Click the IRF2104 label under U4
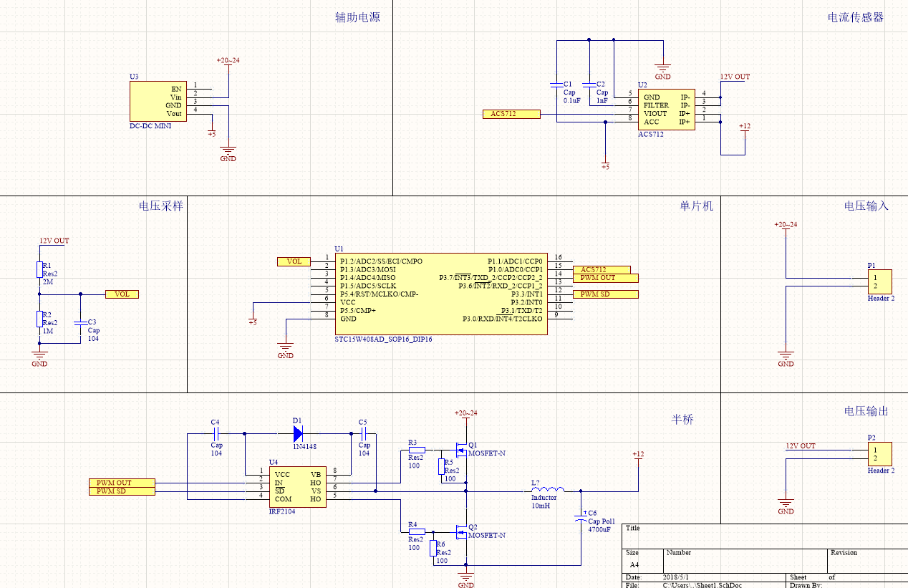The width and height of the screenshot is (908, 588). [x=282, y=511]
